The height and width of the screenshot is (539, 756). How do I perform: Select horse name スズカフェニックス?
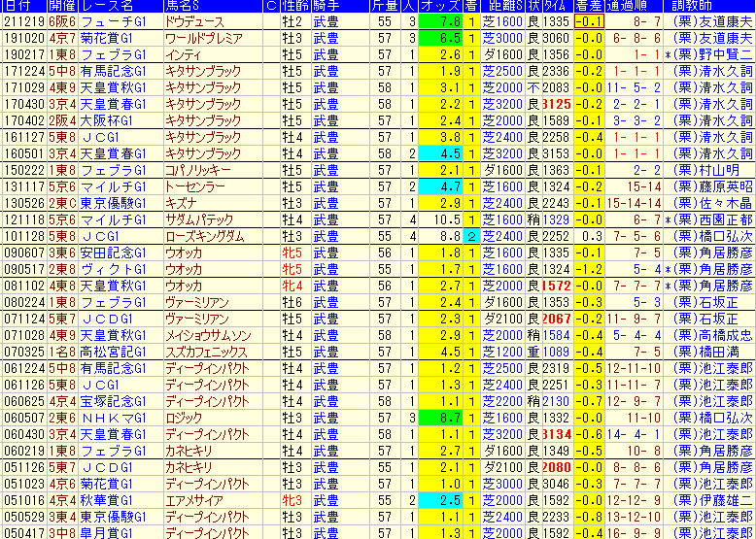tap(206, 352)
